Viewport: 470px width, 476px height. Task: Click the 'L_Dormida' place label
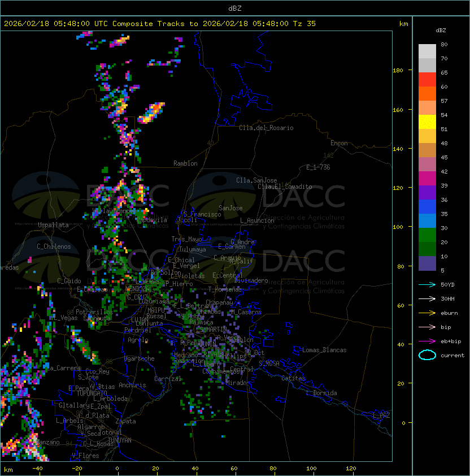click(321, 393)
